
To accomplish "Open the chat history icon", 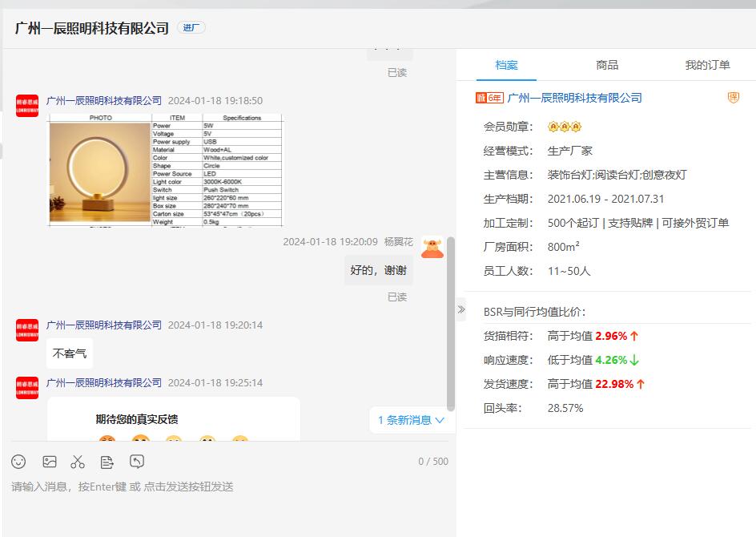I will click(x=137, y=462).
